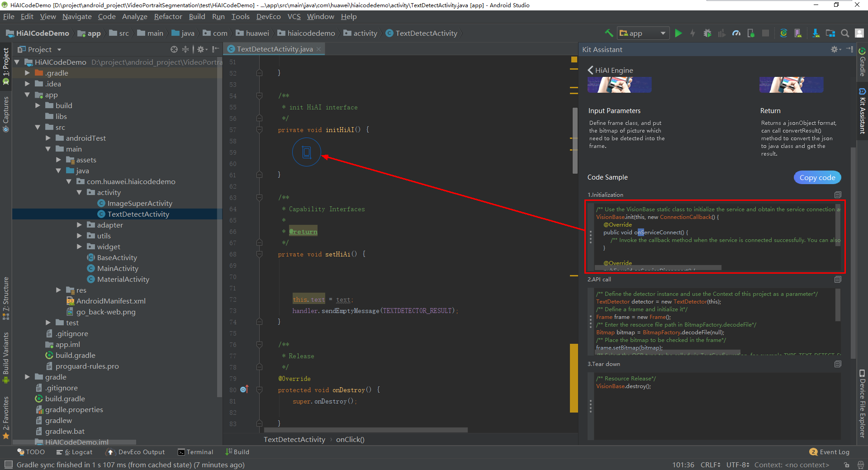Open the app run configuration dropdown
868x470 pixels.
tap(643, 33)
